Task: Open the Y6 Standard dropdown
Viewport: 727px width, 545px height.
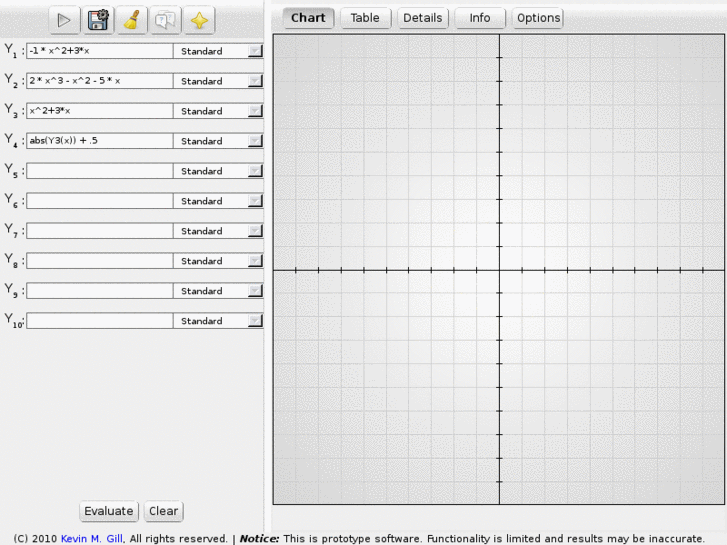Action: tap(218, 201)
